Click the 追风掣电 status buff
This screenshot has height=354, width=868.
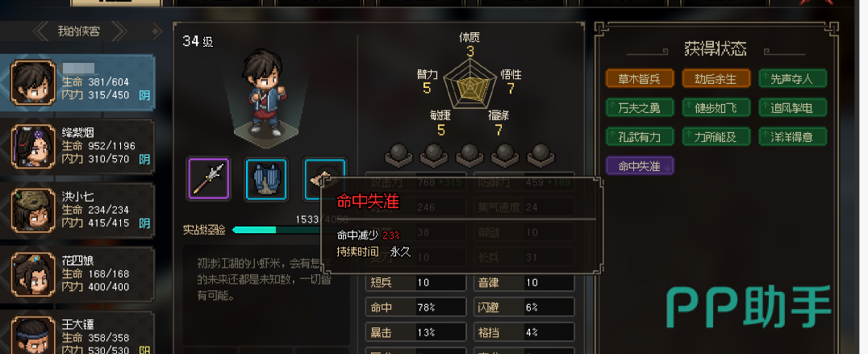click(793, 107)
